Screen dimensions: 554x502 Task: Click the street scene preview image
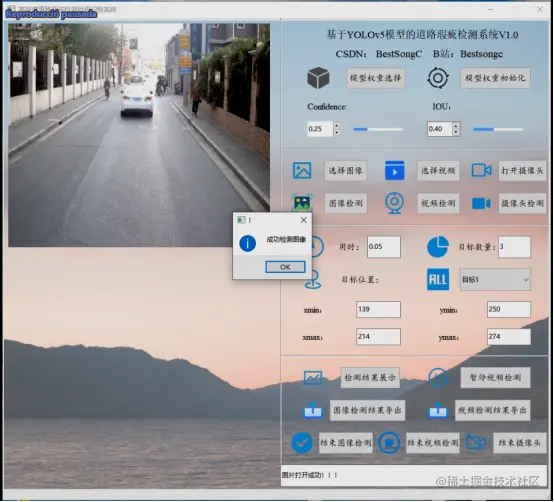pyautogui.click(x=139, y=135)
